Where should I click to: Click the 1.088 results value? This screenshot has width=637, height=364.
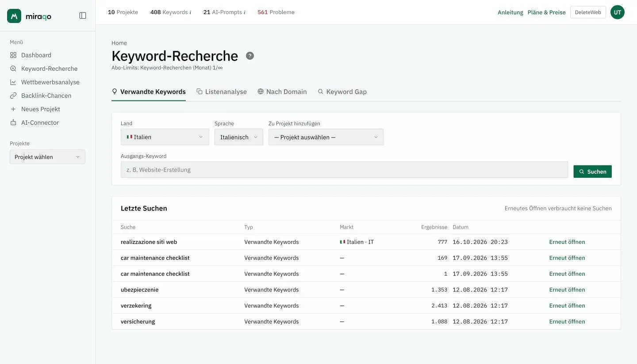439,322
